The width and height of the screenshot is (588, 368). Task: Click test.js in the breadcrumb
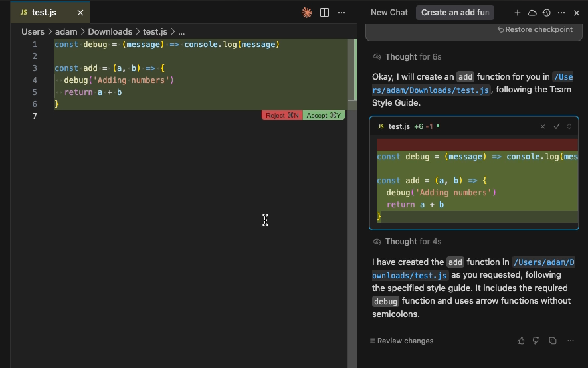[x=155, y=31]
